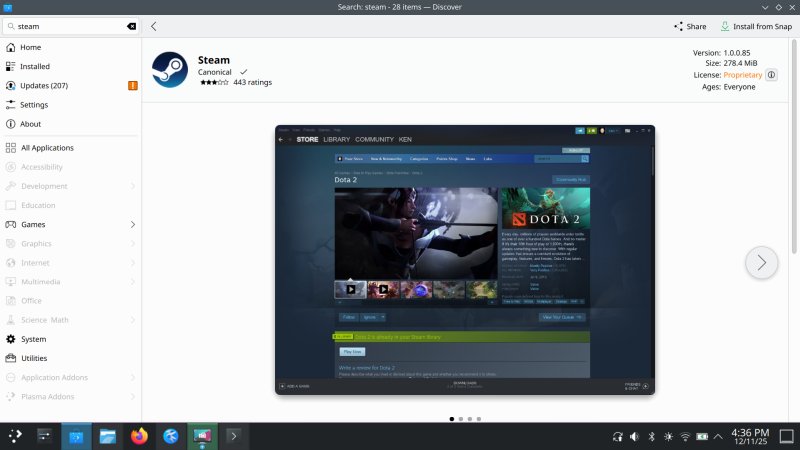
Task: Select the System category
Action: point(71,339)
